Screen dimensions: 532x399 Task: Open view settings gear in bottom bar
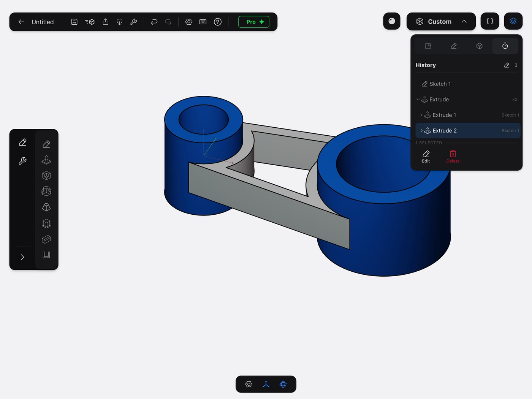(x=249, y=384)
